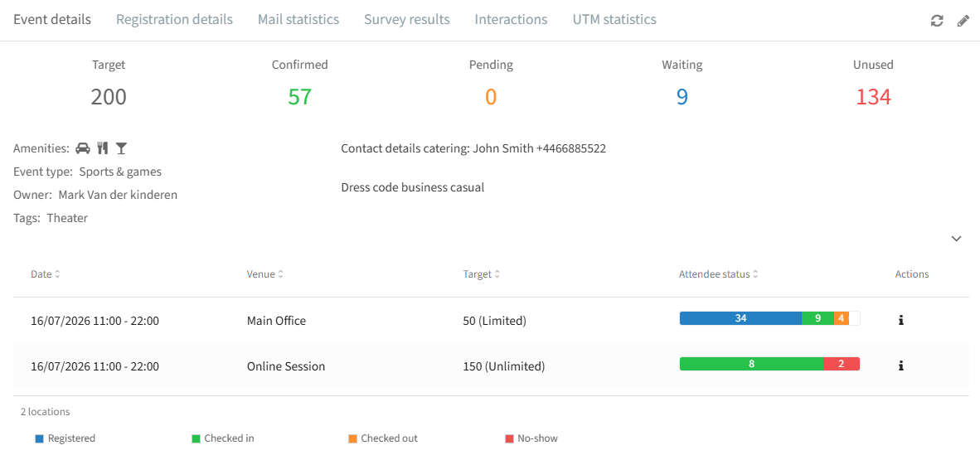The image size is (980, 455).
Task: Click the Dress code business casual text
Action: 413,186
